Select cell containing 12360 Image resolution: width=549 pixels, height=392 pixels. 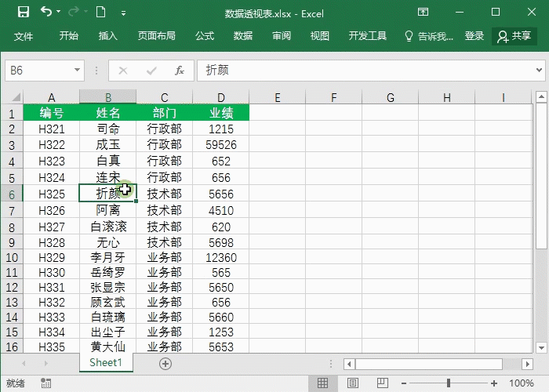click(221, 258)
